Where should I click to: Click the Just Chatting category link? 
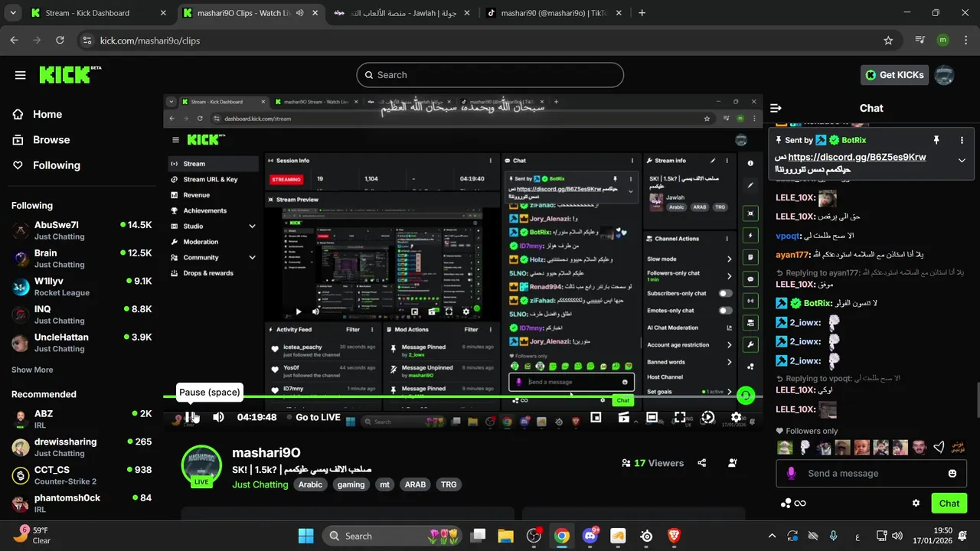260,484
